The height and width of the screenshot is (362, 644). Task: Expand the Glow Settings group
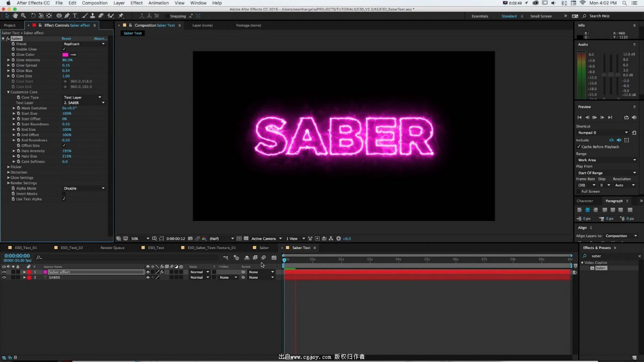coord(8,178)
